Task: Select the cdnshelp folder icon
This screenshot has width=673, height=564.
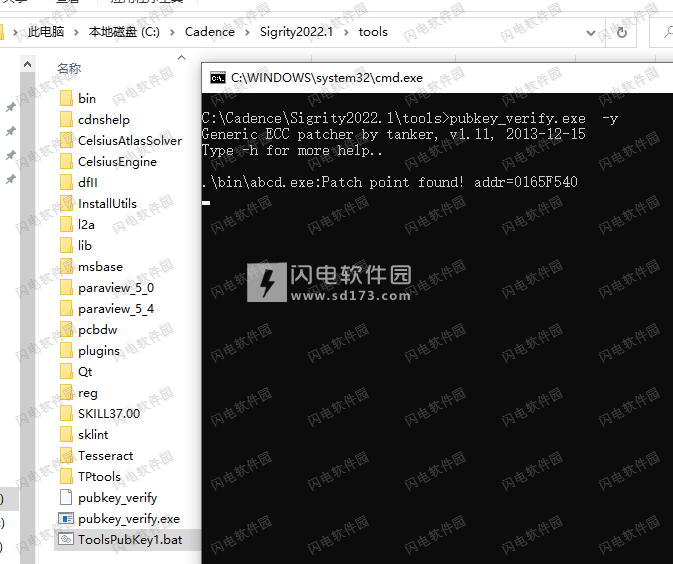Action: (x=66, y=119)
